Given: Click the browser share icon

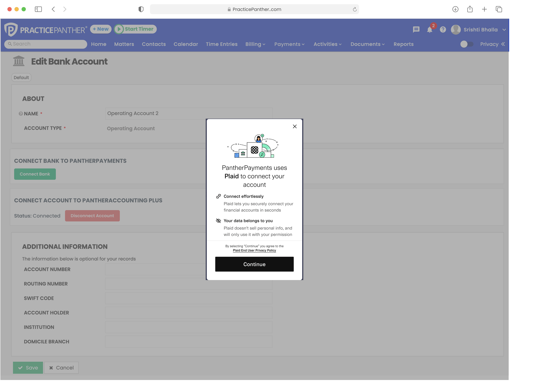Looking at the screenshot, I should (470, 9).
